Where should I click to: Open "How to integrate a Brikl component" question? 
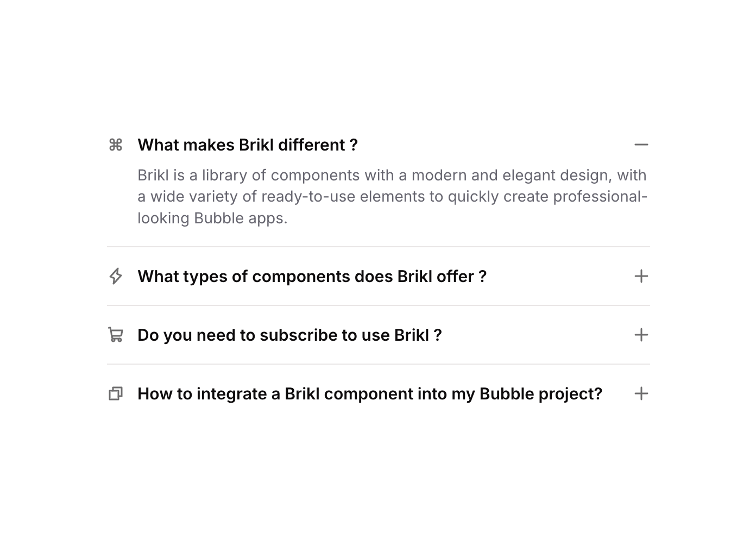[x=370, y=394]
